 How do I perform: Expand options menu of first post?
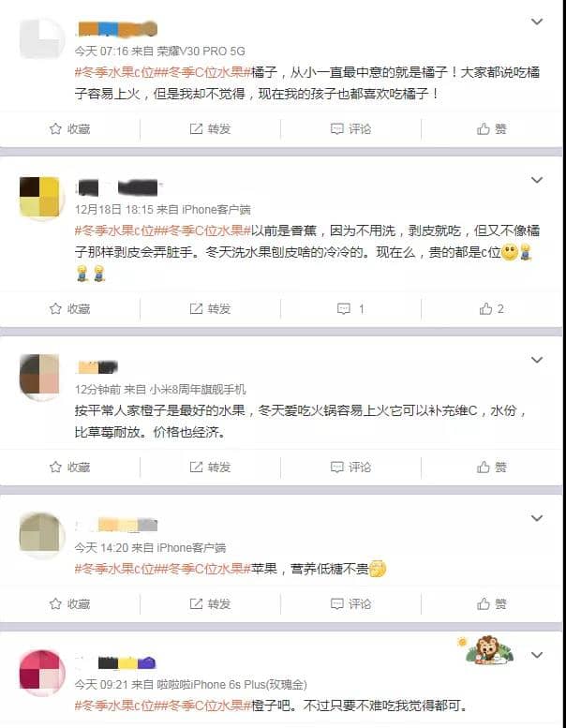pyautogui.click(x=537, y=22)
